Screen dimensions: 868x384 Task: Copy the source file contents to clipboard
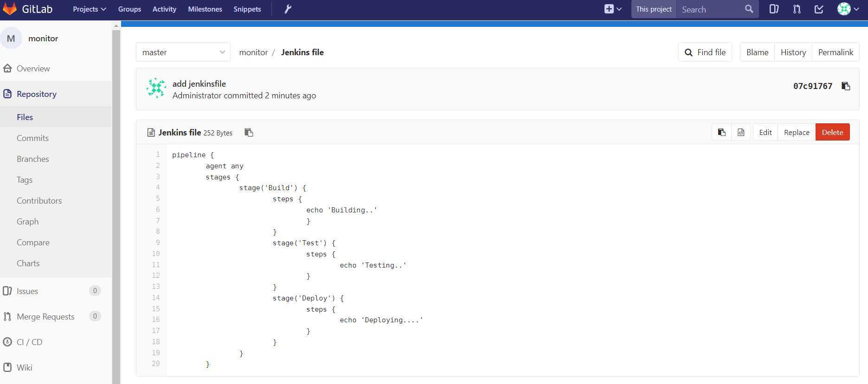click(x=721, y=133)
